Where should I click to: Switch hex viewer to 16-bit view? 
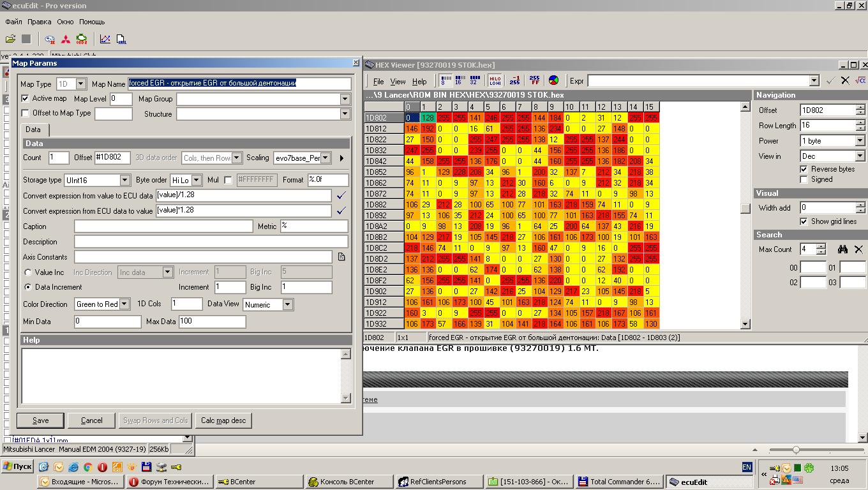458,80
